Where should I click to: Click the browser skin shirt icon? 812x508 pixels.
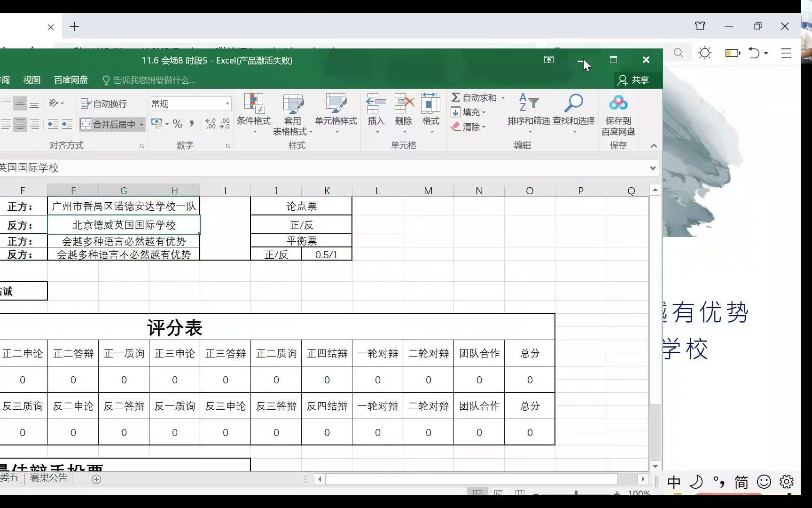click(700, 26)
